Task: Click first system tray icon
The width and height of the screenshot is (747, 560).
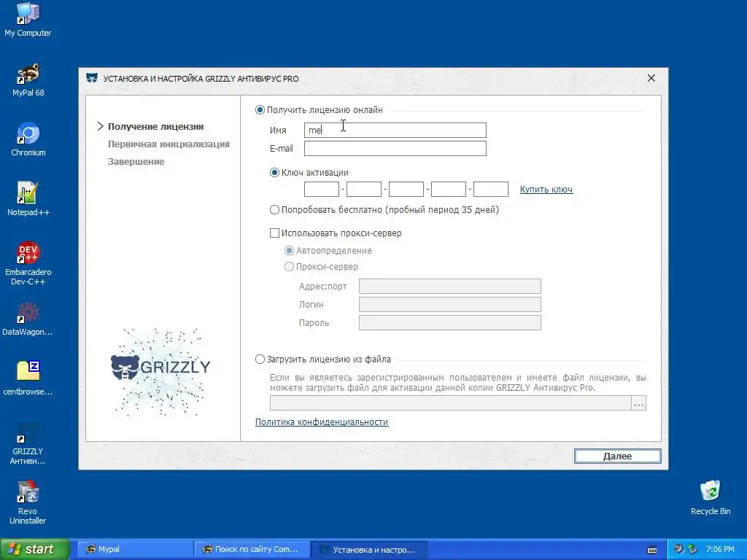Action: (678, 549)
